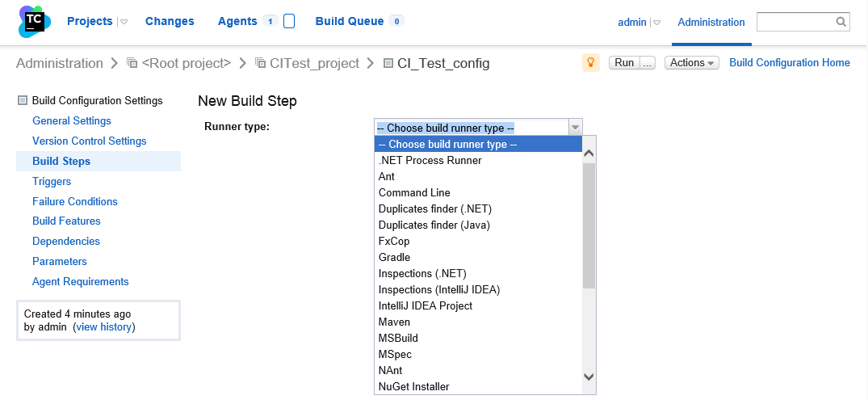Expand the Projects dropdown arrow
The width and height of the screenshot is (868, 400).
click(124, 22)
